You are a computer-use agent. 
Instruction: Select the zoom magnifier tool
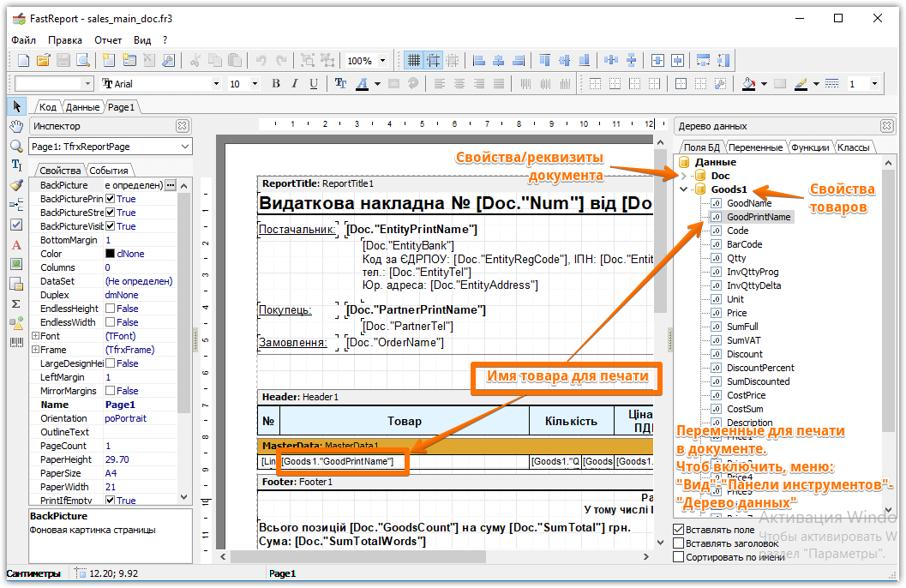click(17, 146)
